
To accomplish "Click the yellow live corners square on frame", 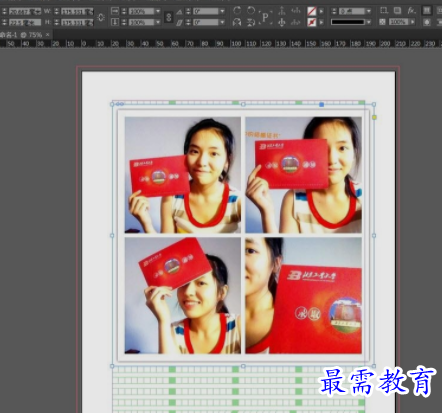I will 374,117.
